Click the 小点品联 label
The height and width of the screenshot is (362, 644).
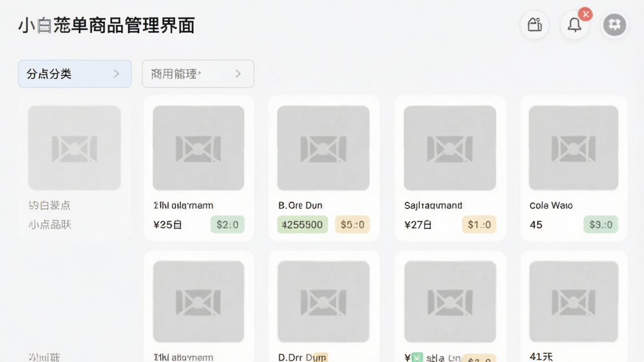tap(50, 224)
